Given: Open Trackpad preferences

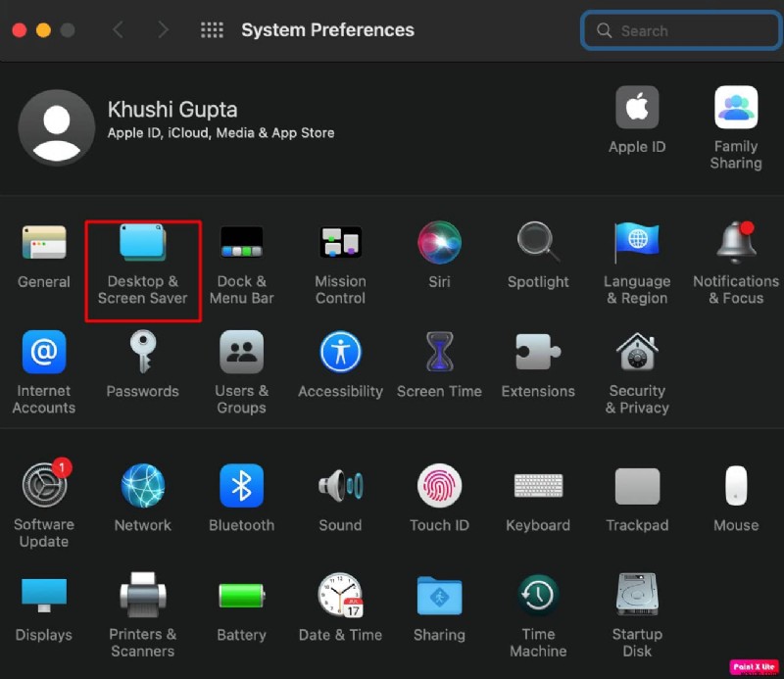Looking at the screenshot, I should pyautogui.click(x=637, y=486).
